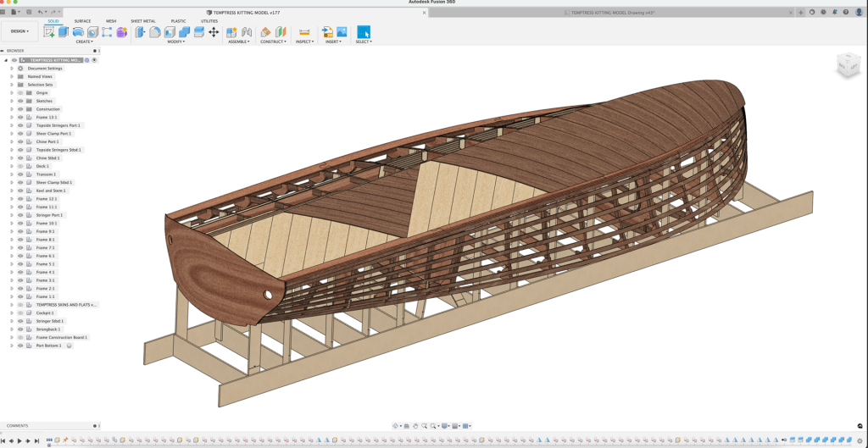The image size is (868, 448).
Task: Click the timeline Play button
Action: pyautogui.click(x=20, y=441)
